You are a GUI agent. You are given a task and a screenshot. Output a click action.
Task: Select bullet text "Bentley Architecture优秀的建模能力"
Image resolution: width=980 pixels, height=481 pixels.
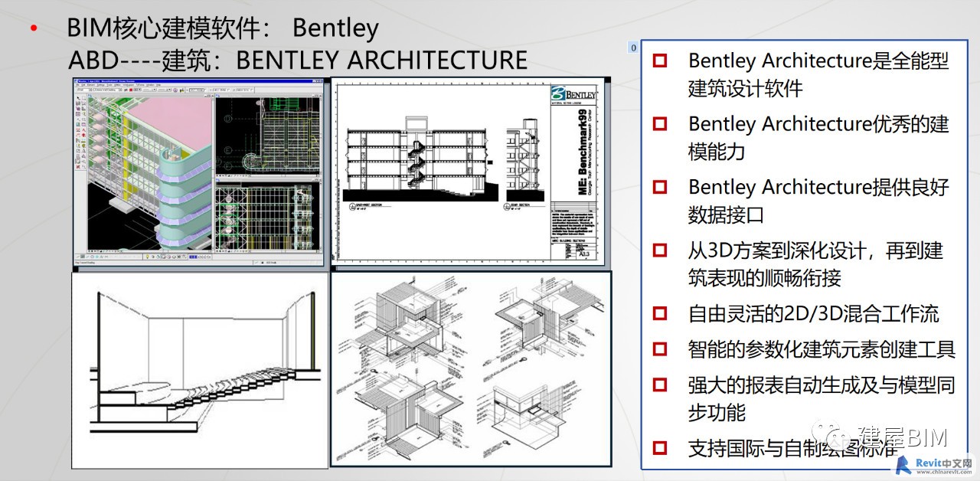[x=818, y=137]
